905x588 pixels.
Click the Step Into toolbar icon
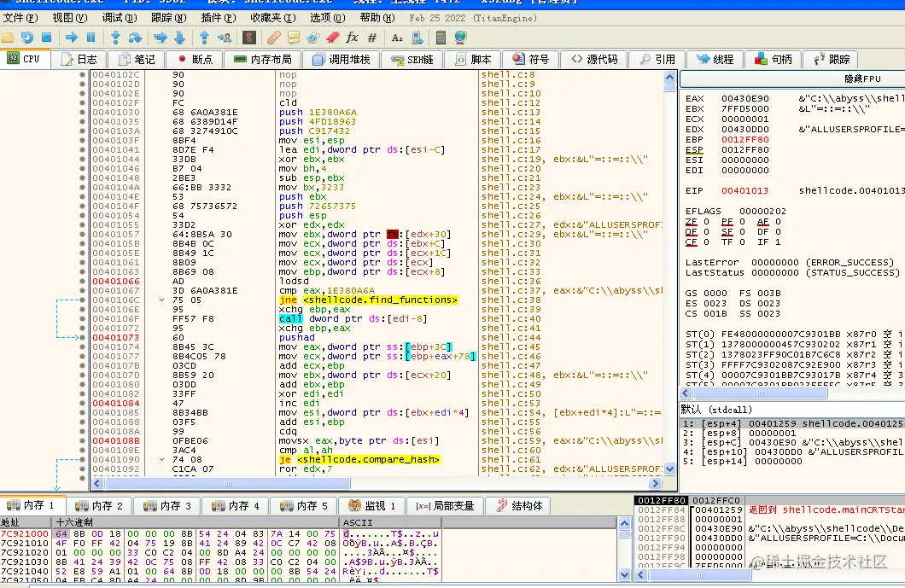point(115,38)
